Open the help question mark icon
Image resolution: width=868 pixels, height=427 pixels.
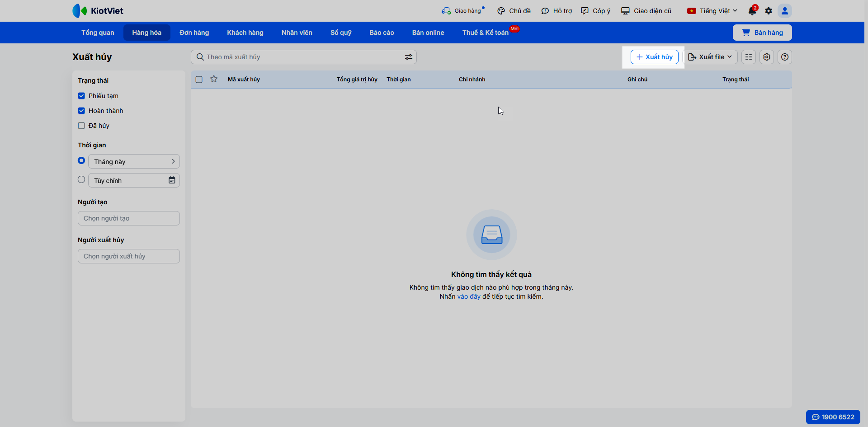(785, 57)
